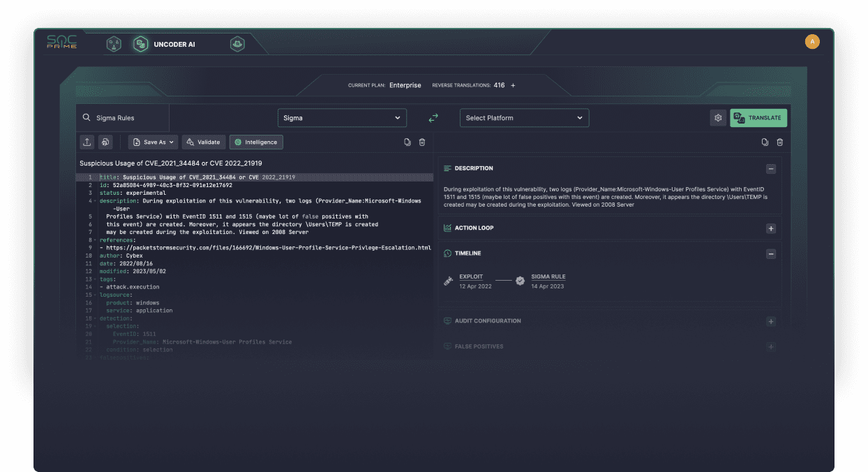Collapse the Timeline section
The image size is (868, 472).
click(x=770, y=253)
